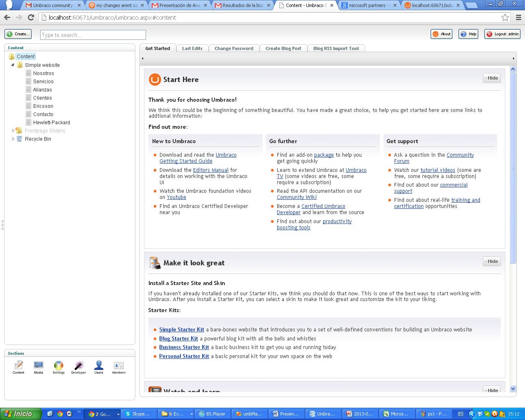The height and width of the screenshot is (420, 525).
Task: Select the Servicios tree item
Action: pyautogui.click(x=43, y=81)
